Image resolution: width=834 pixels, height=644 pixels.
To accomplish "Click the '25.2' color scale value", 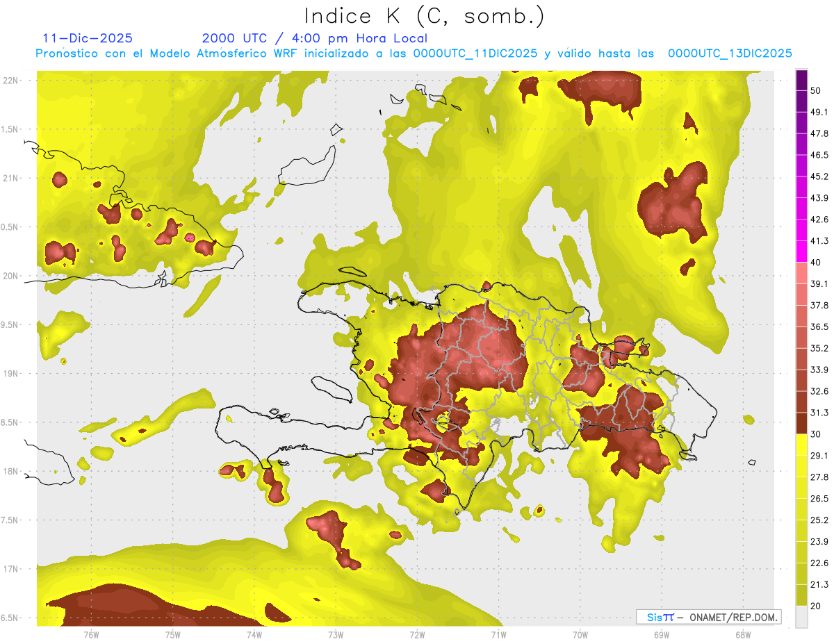I will (x=819, y=520).
